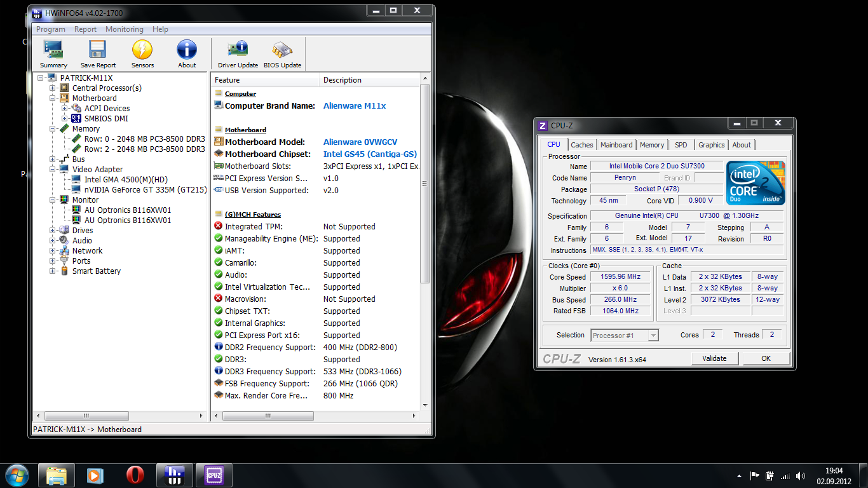Click the Network icon in the tree
This screenshot has height=488, width=868.
[x=64, y=251]
